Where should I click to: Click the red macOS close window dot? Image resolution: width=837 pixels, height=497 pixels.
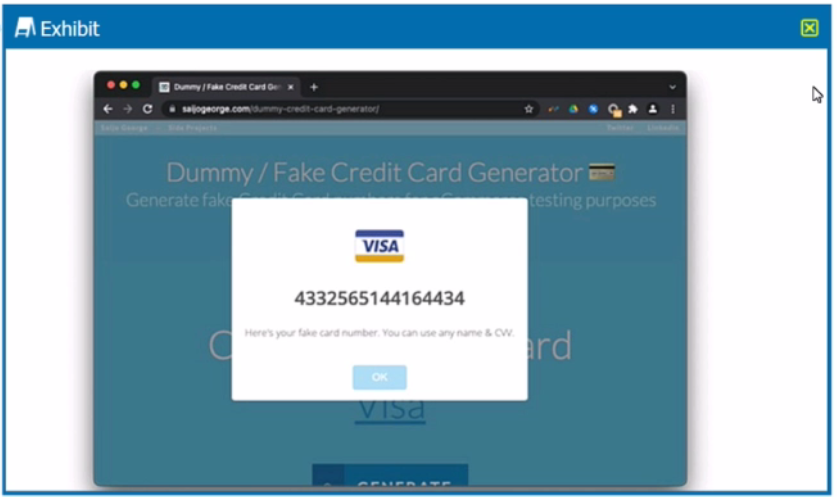click(x=111, y=85)
